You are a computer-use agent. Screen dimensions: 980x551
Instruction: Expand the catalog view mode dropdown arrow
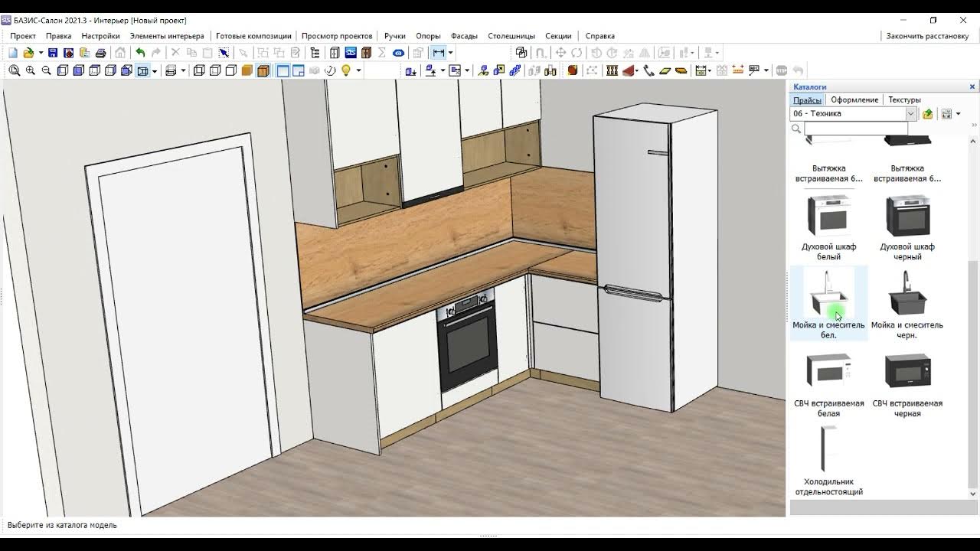pos(958,113)
